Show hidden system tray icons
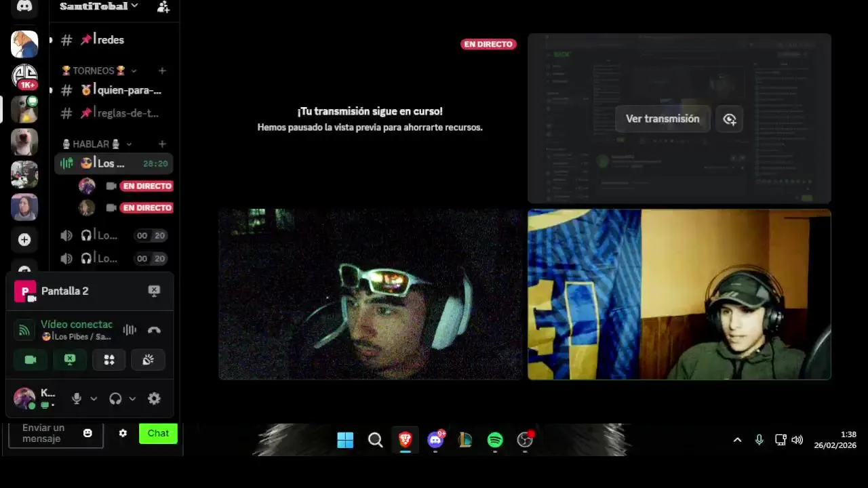The height and width of the screenshot is (488, 868). [737, 440]
